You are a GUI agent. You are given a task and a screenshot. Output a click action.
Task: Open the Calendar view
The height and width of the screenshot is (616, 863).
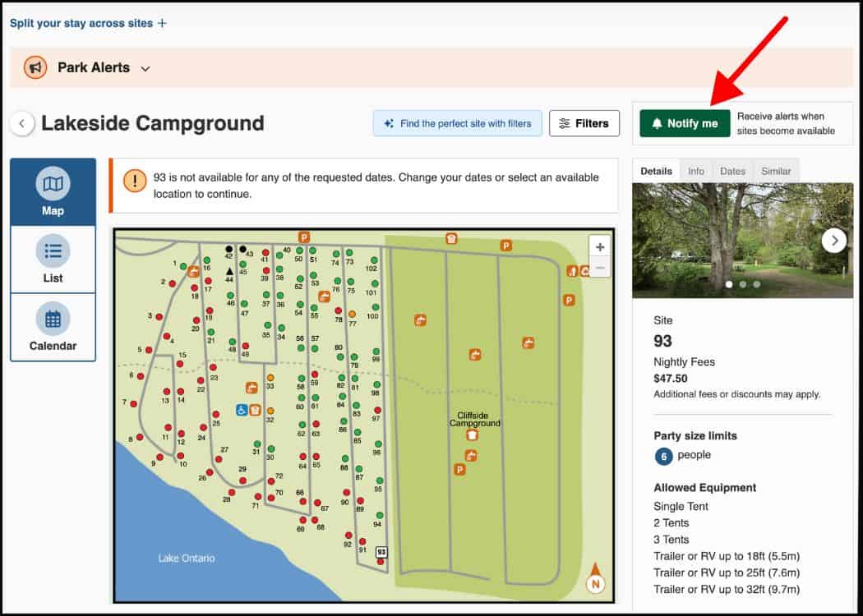53,327
